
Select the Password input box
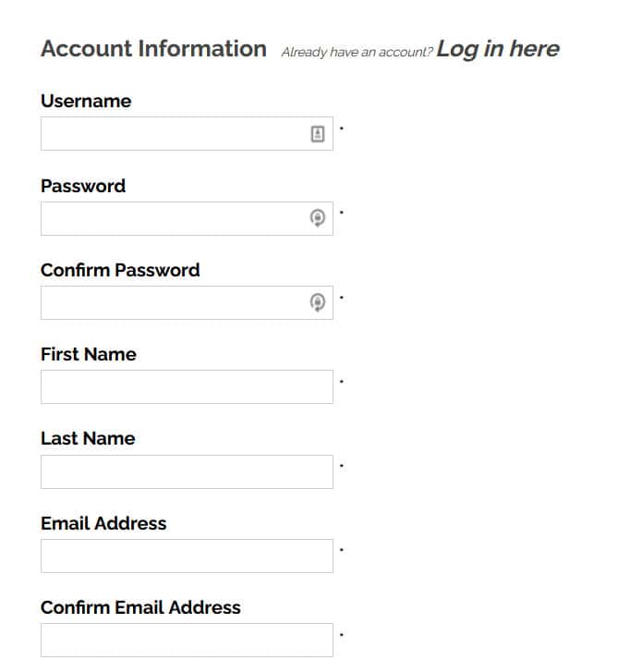(187, 218)
